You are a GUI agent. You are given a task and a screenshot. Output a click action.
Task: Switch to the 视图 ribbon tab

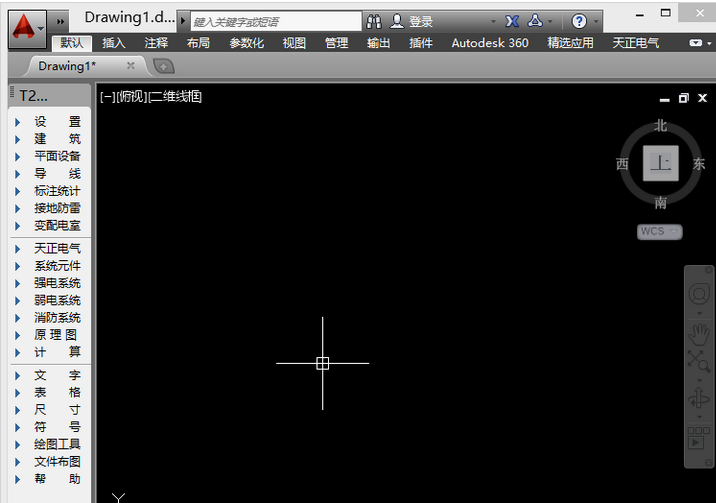click(x=294, y=43)
